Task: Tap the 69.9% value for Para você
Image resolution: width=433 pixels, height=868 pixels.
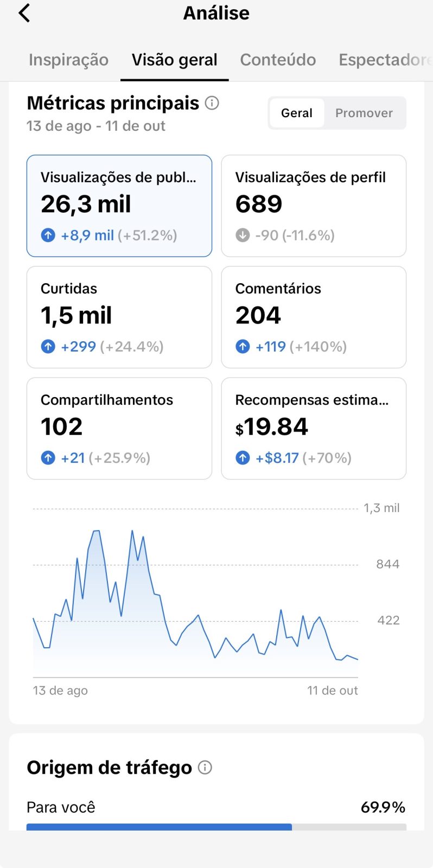Action: pyautogui.click(x=383, y=807)
